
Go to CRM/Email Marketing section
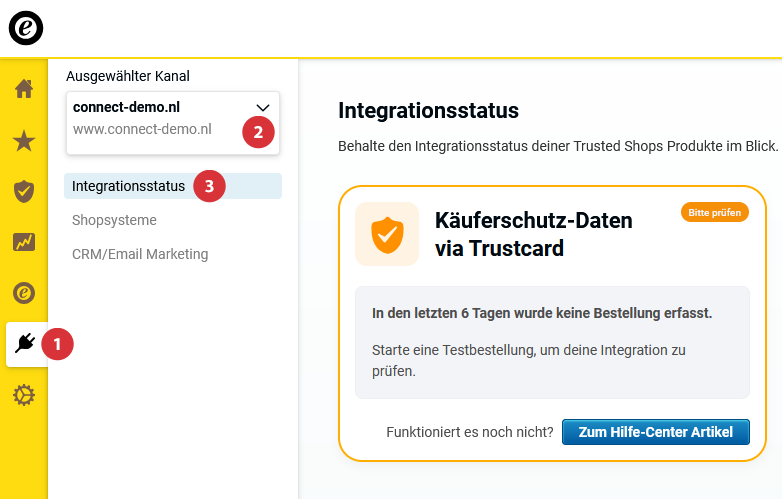pos(140,254)
